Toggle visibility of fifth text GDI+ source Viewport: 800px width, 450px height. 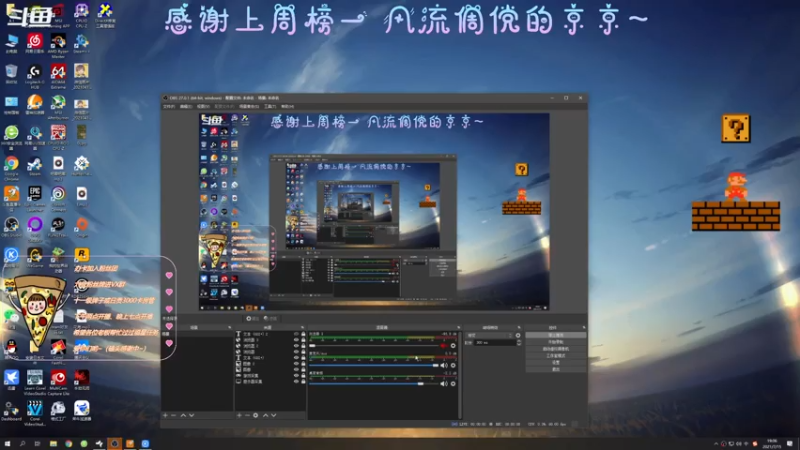[x=296, y=358]
